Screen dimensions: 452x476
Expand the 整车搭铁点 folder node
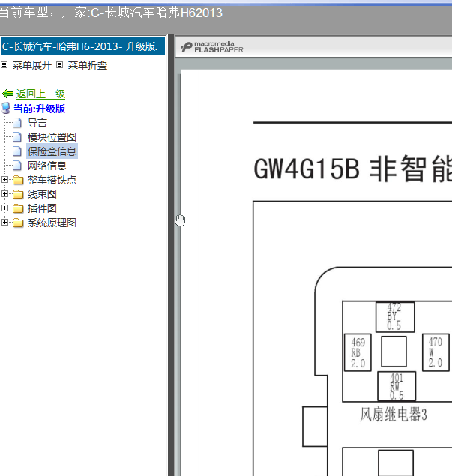4,179
